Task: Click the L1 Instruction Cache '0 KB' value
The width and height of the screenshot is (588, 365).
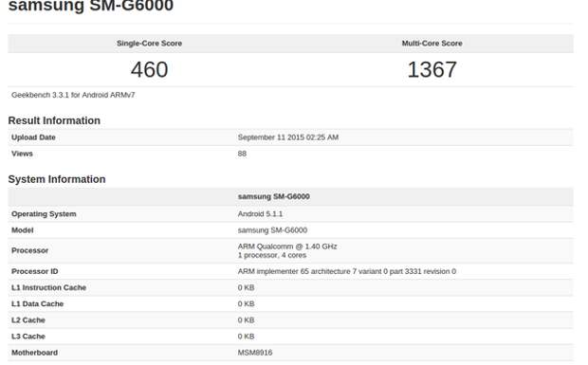Action: [x=246, y=288]
